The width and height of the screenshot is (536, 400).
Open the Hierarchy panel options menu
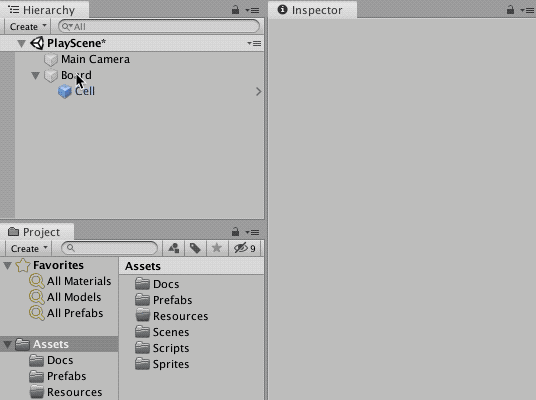pos(253,11)
